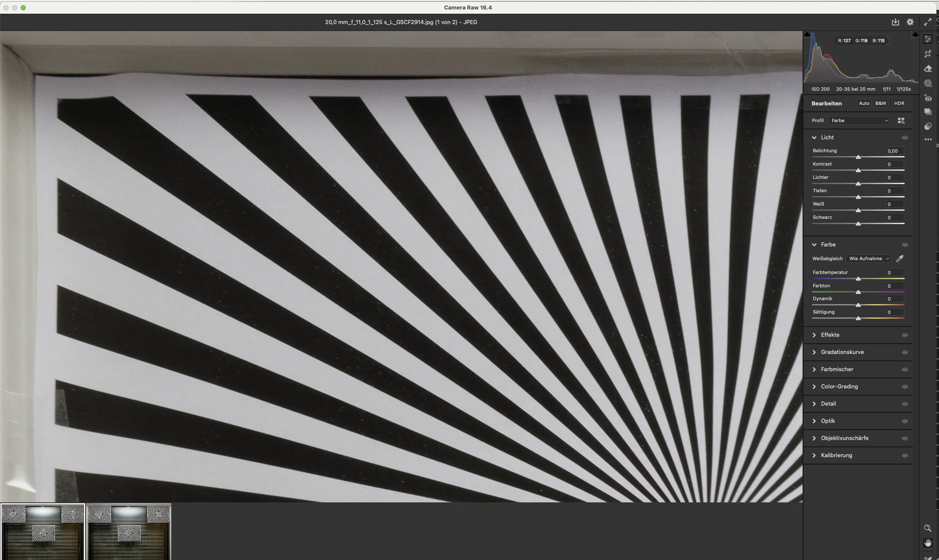939x560 pixels.
Task: Open the Weißabgleich Wie Aufnahme dropdown
Action: pos(868,258)
